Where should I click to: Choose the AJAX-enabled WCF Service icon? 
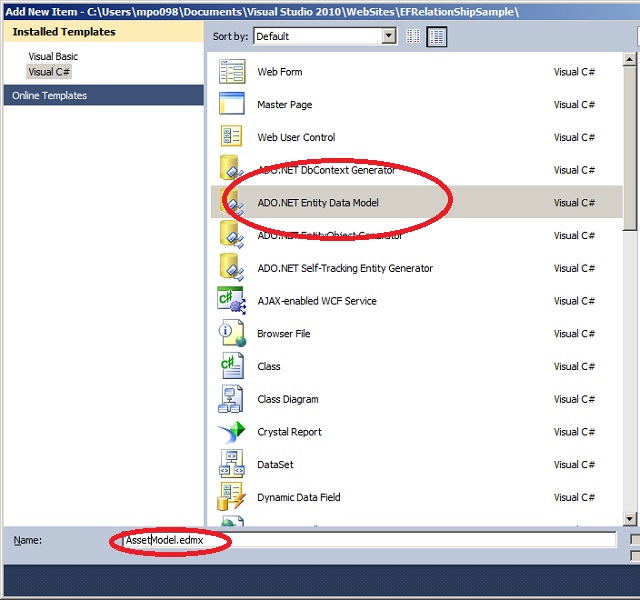point(231,300)
